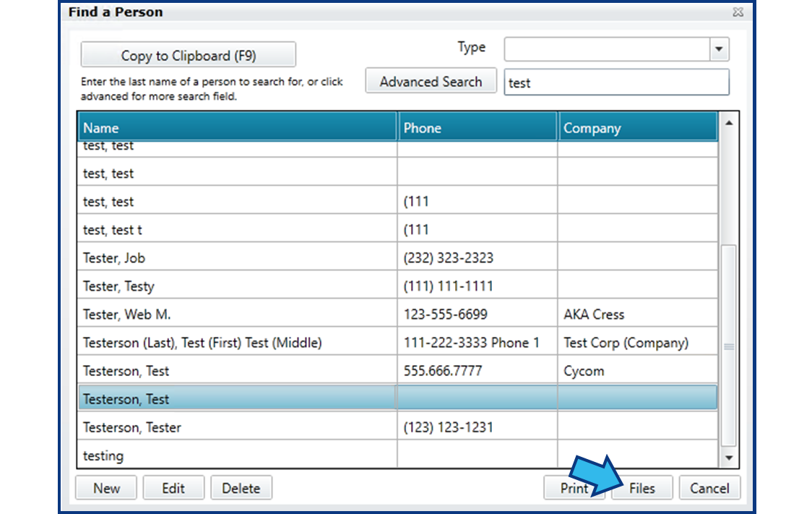Click the vertical scrollbar thumb
The width and height of the screenshot is (812, 514).
pyautogui.click(x=729, y=346)
